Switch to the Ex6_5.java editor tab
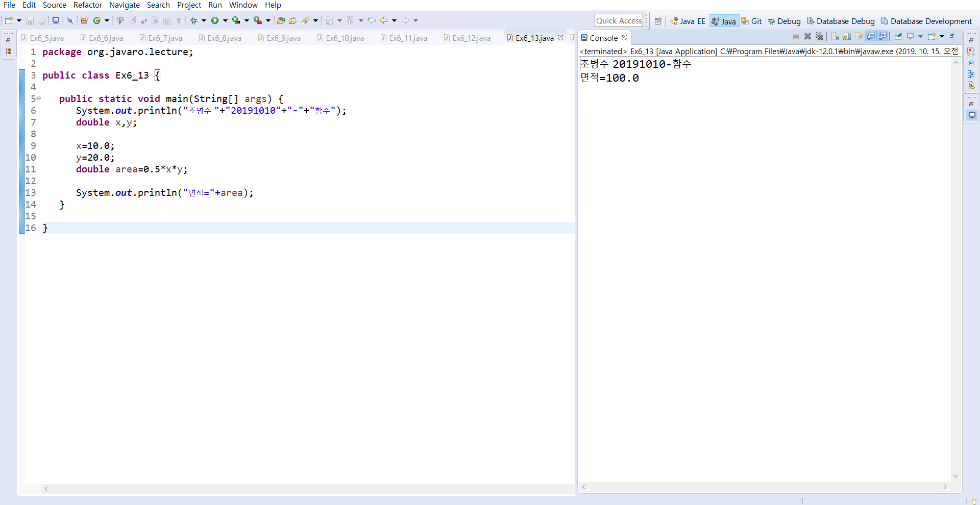This screenshot has width=980, height=505. coord(43,38)
